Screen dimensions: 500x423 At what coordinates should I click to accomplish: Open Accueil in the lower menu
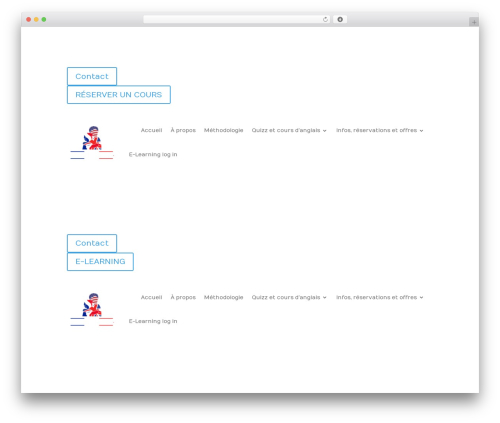point(151,297)
